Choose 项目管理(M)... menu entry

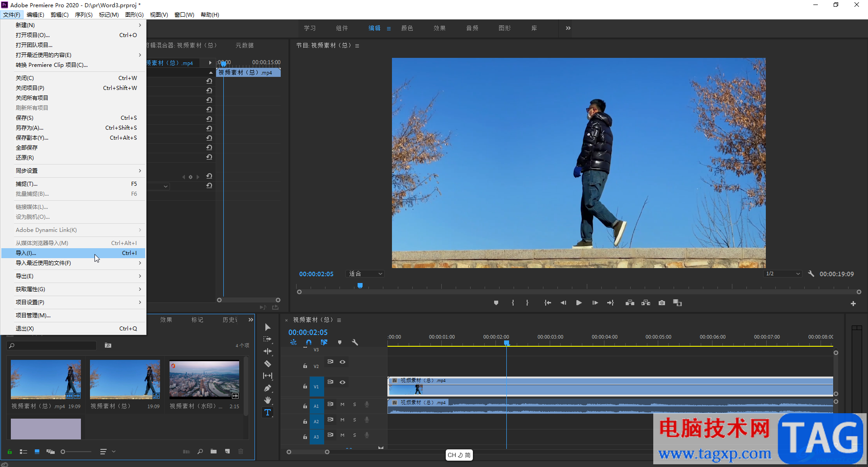click(73, 316)
